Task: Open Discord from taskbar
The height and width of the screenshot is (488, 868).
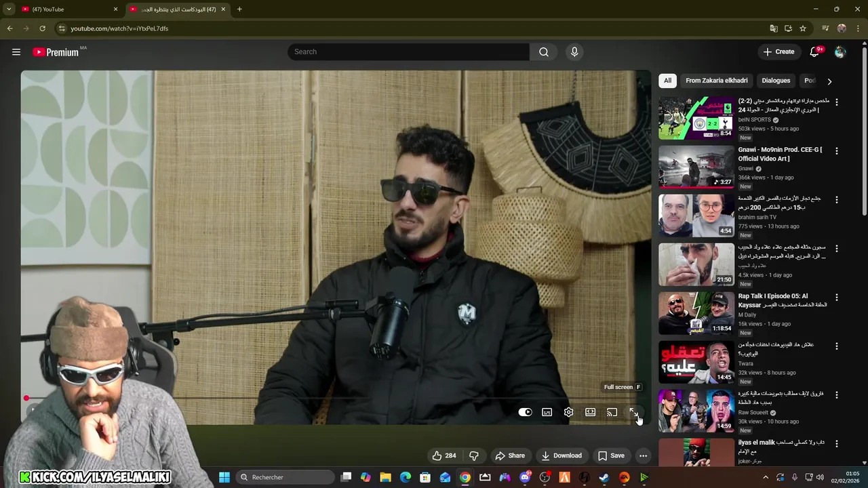Action: click(x=525, y=477)
